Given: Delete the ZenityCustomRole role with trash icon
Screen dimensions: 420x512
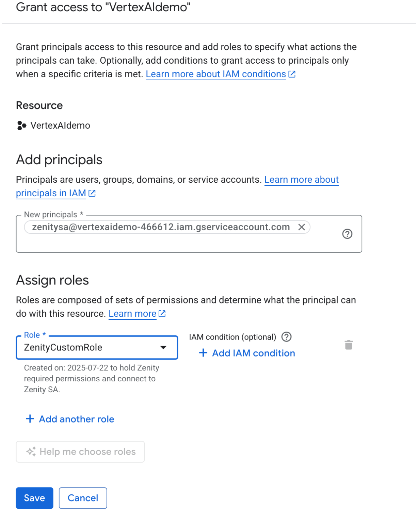Looking at the screenshot, I should (348, 345).
